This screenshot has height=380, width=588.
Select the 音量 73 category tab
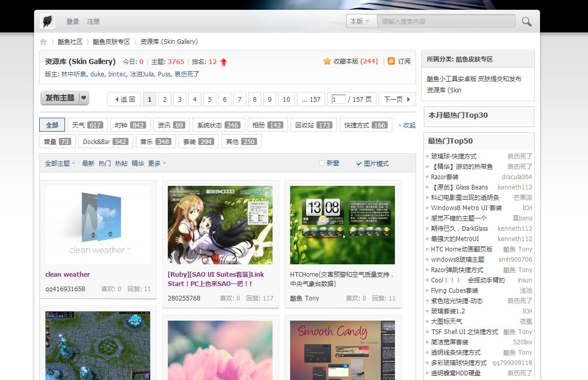pyautogui.click(x=58, y=141)
